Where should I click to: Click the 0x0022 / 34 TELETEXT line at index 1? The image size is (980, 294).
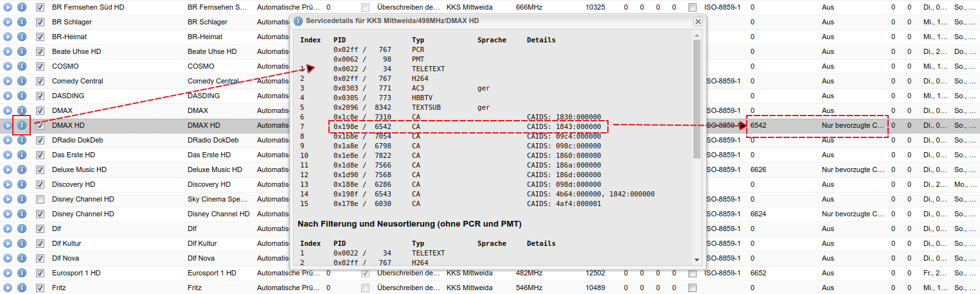[373, 69]
